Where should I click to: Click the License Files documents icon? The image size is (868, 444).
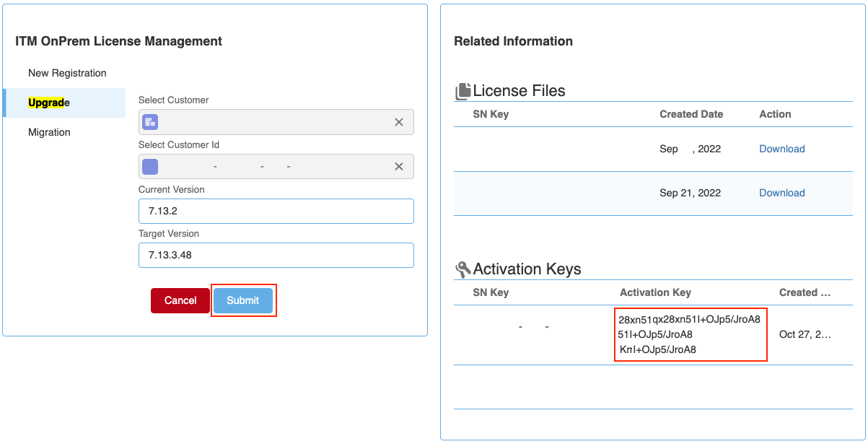coord(463,92)
